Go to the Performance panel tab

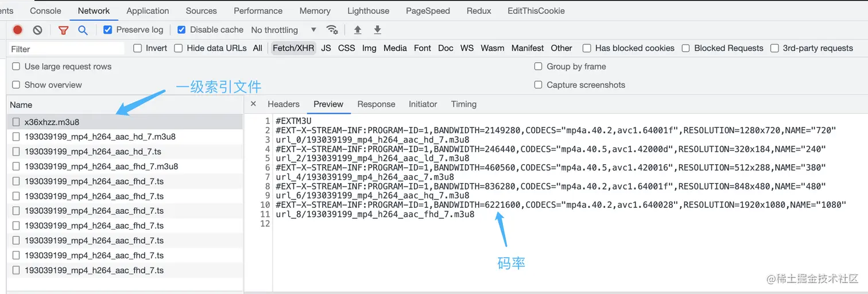coord(258,11)
